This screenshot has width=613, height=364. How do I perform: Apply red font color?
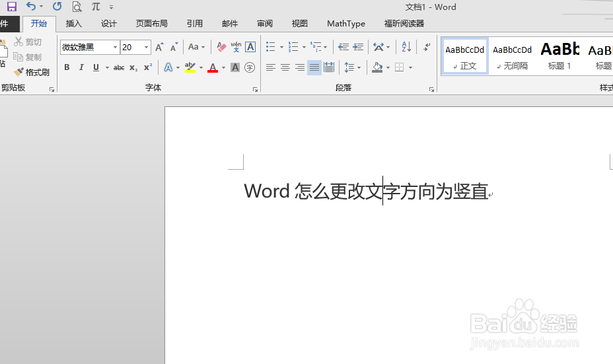213,67
